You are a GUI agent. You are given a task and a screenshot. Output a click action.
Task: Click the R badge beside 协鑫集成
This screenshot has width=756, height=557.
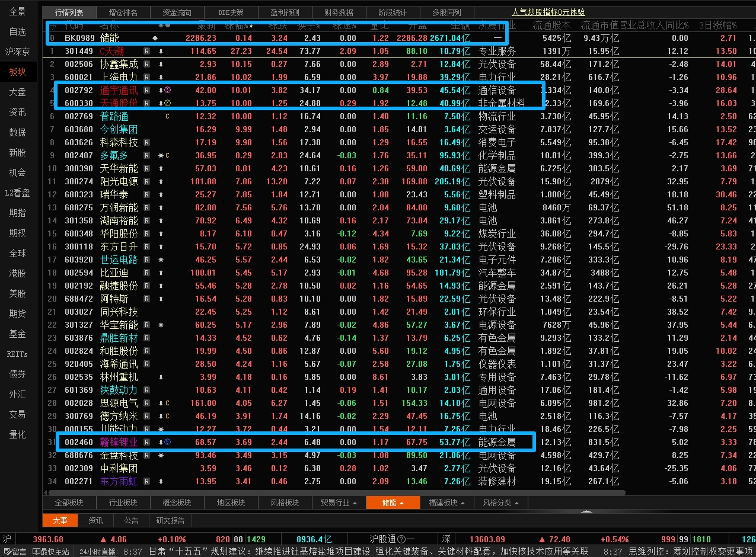[147, 64]
